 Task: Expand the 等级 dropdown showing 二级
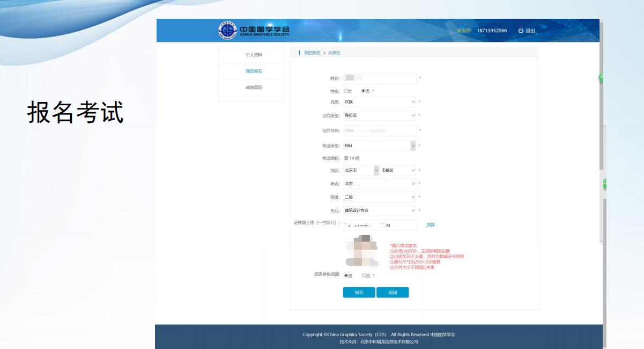pos(380,197)
